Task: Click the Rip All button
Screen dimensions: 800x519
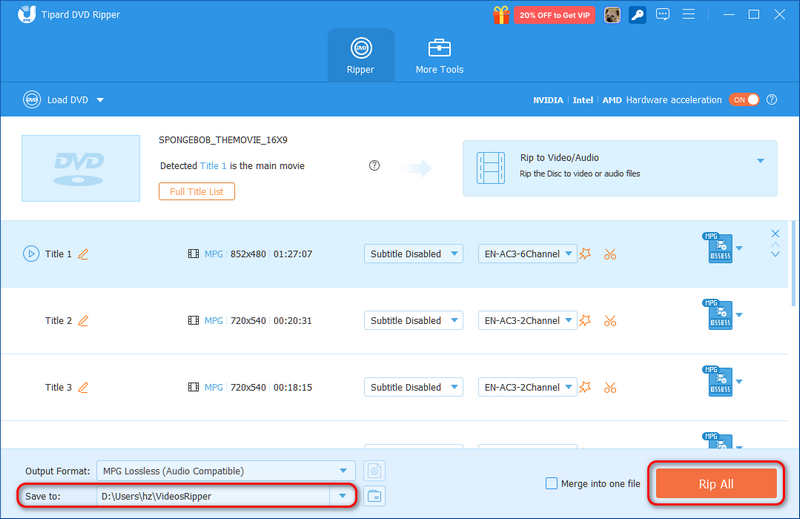Action: pos(716,484)
